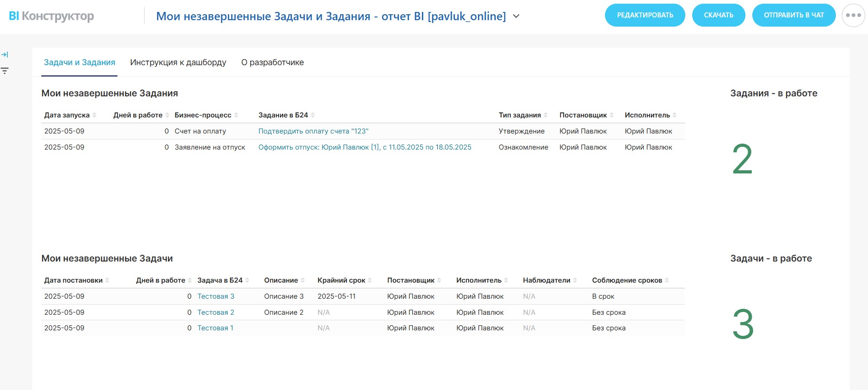Expand the collapsed left sidebar panel
Viewport: 868px width, 390px height.
(x=5, y=55)
